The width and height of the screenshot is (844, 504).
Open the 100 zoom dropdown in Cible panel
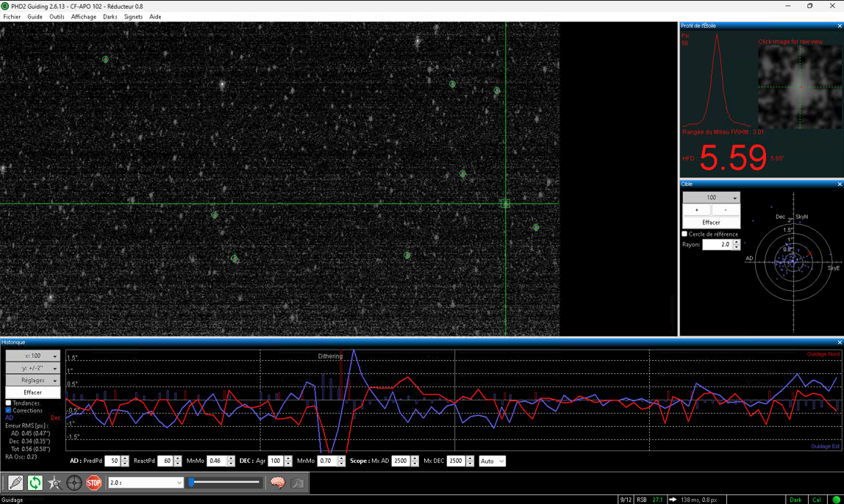(712, 198)
